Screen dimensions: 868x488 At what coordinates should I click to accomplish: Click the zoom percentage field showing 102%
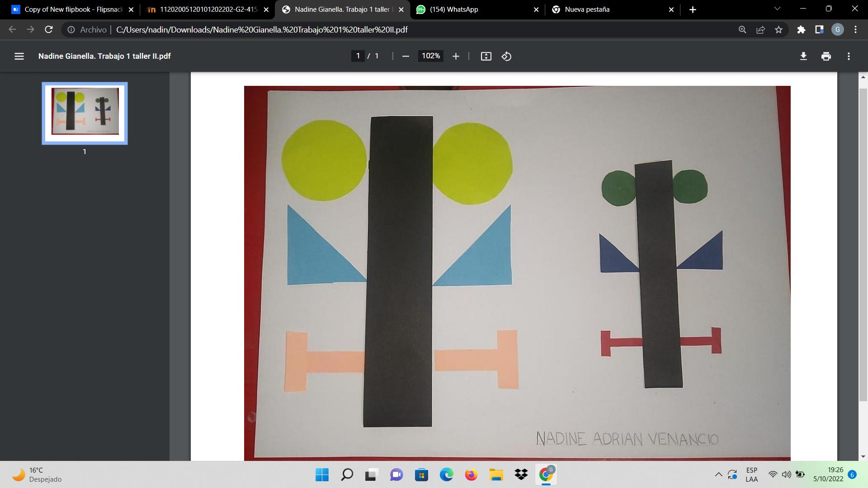[430, 56]
